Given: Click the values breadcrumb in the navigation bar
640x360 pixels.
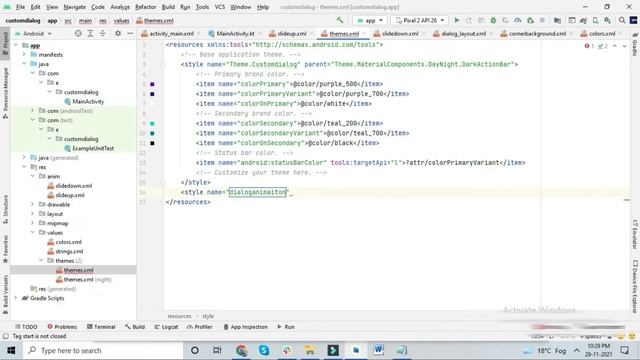Looking at the screenshot, I should (121, 20).
